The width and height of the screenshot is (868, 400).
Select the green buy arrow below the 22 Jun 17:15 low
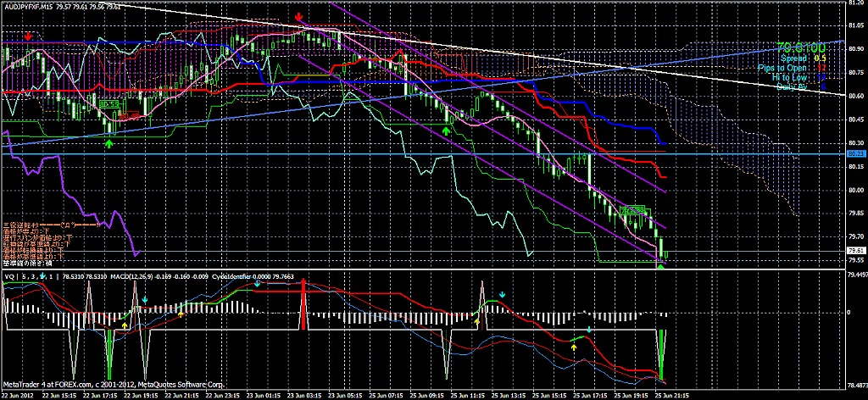[109, 143]
